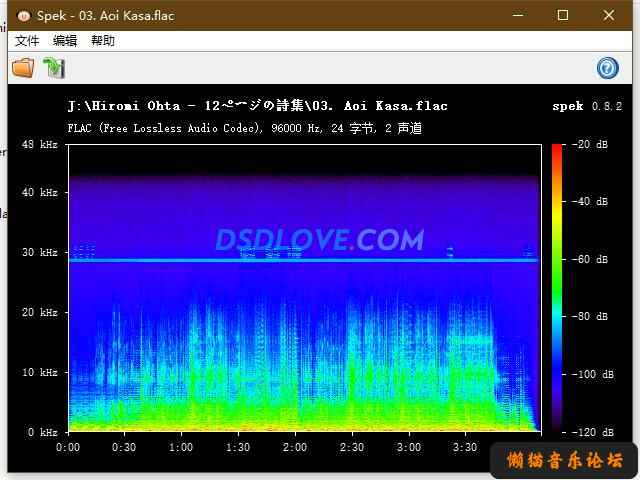
Task: Open a file with the folder icon
Action: click(x=22, y=68)
